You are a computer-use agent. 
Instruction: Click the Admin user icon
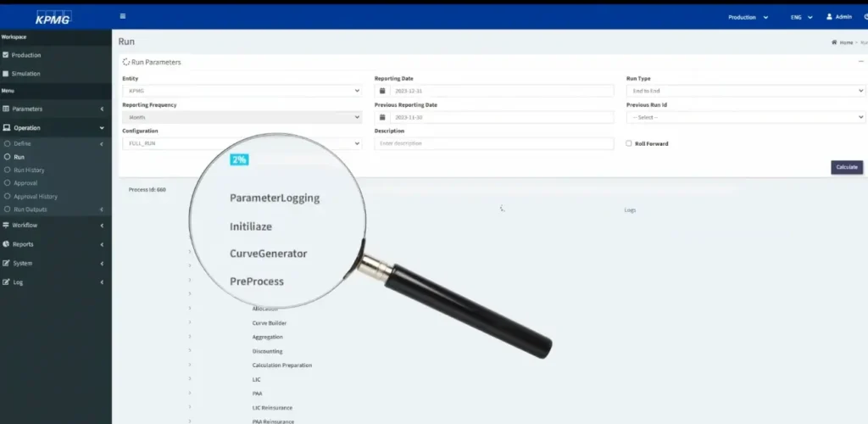(830, 16)
